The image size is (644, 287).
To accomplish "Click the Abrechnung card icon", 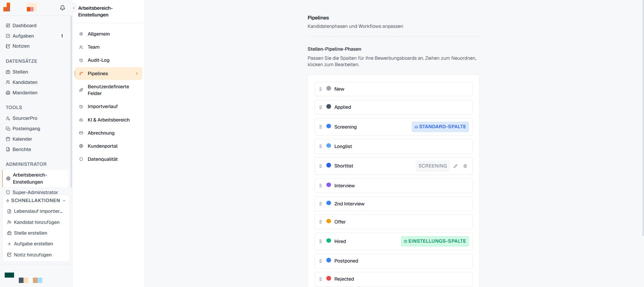I will coord(81,133).
